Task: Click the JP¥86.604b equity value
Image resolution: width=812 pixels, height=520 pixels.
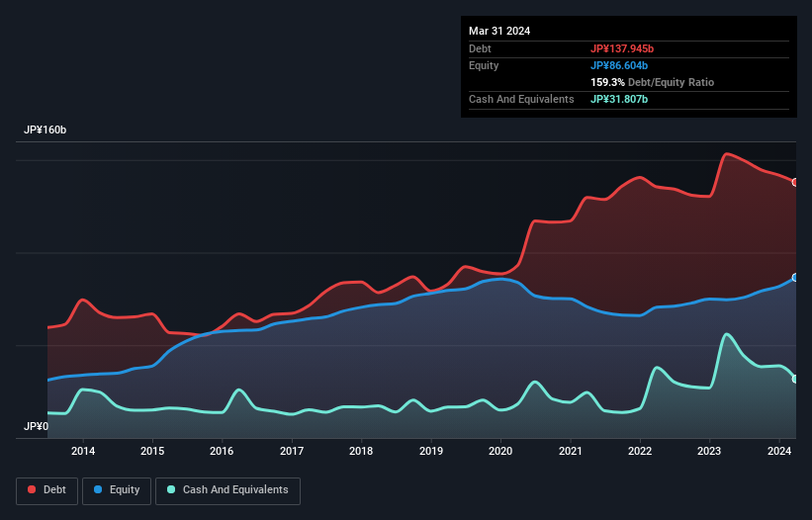Action: pos(619,65)
